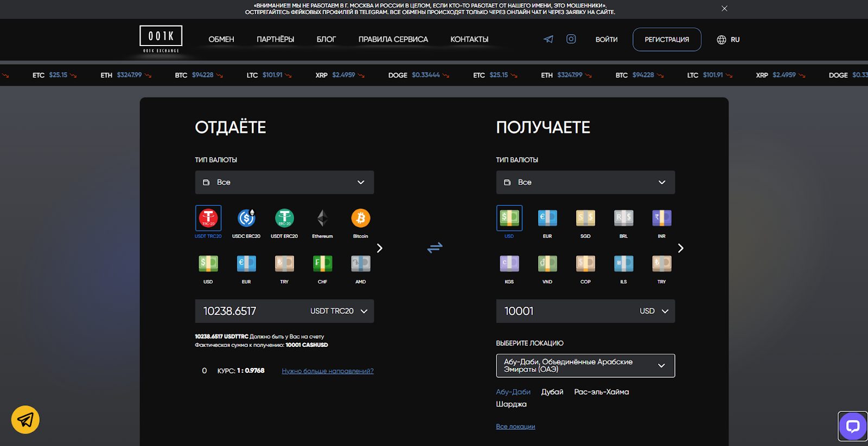Open the live chat widget
This screenshot has width=868, height=446.
click(x=853, y=426)
